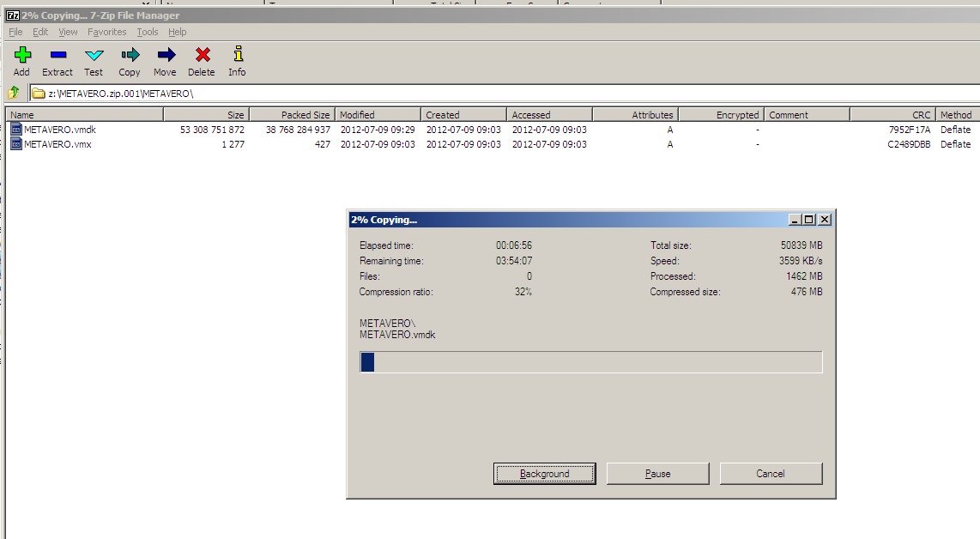Go up one folder level

coord(14,94)
